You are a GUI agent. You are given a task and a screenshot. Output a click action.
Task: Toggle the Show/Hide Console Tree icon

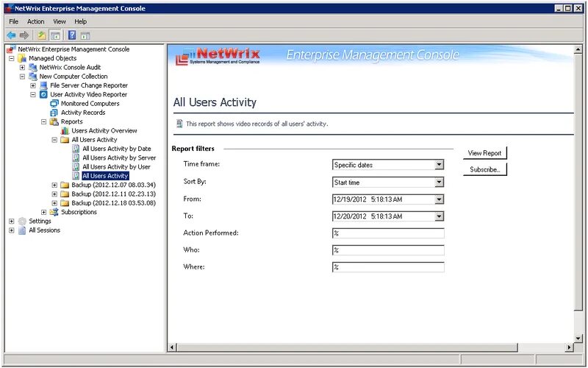(55, 35)
